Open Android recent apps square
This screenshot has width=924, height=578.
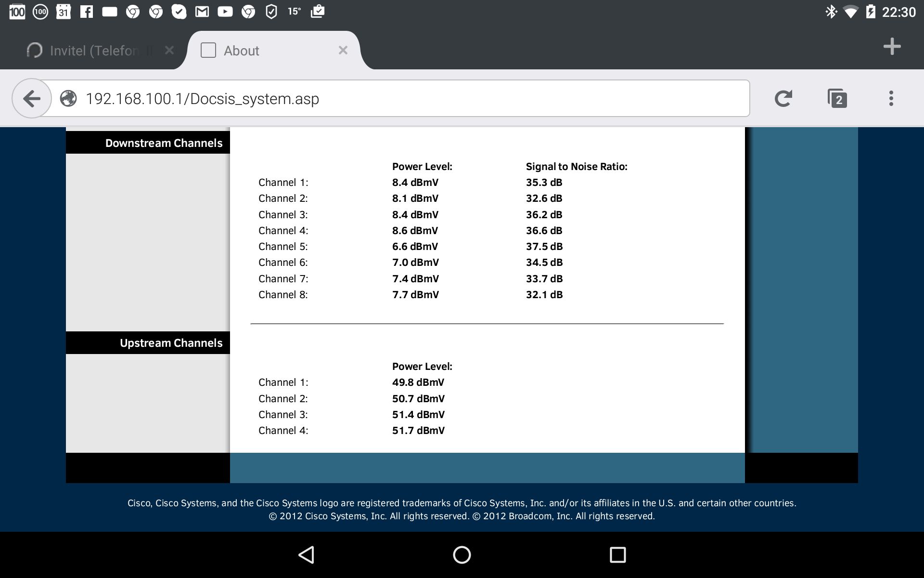point(617,555)
